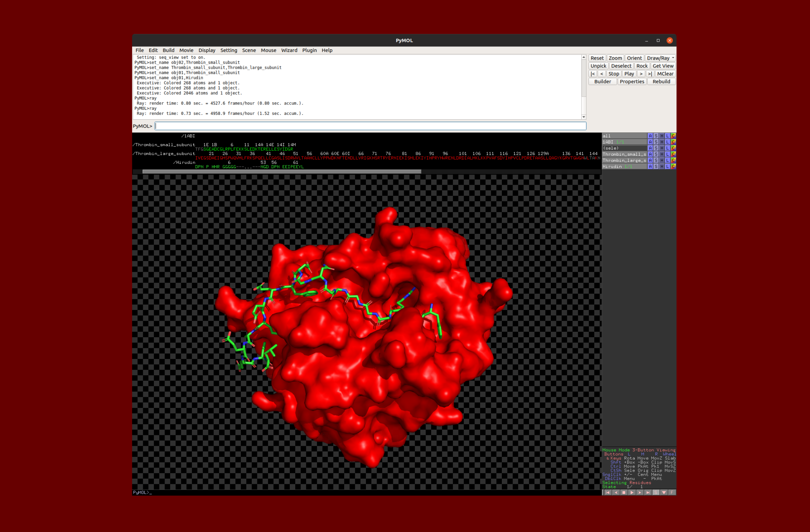
Task: Open color menu (C) for Thrombin_large_s
Action: 673,161
